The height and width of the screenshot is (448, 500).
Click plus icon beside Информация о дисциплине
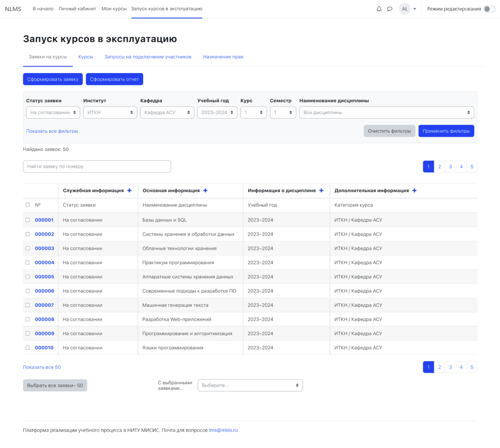pos(321,191)
